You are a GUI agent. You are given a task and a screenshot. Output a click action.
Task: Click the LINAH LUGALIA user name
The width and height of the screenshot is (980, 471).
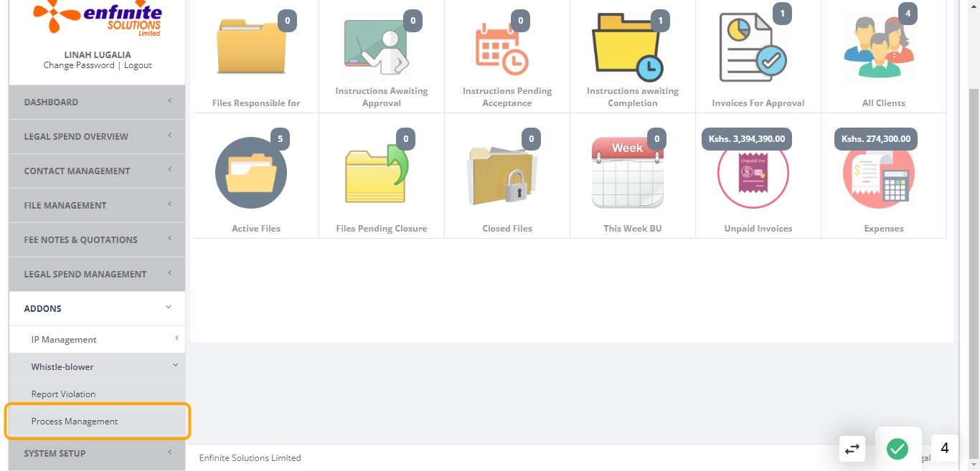[x=98, y=54]
